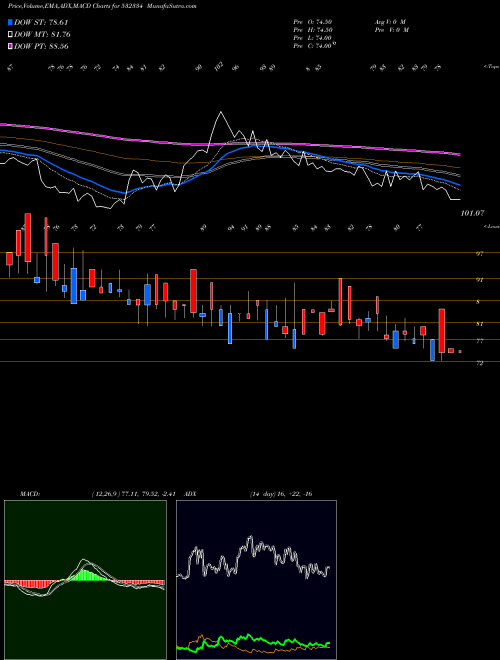The height and width of the screenshot is (660, 500).
Task: Click the white price line peak near 102
Action: tap(220, 113)
